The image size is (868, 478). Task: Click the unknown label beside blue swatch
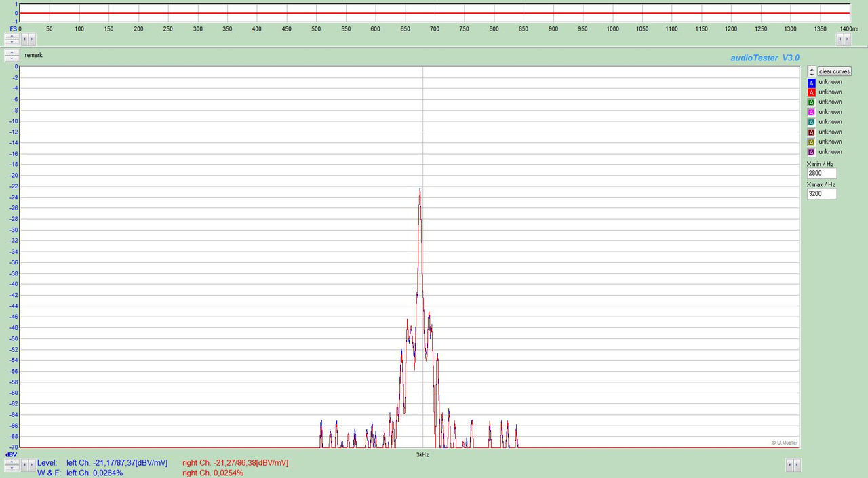coord(830,82)
